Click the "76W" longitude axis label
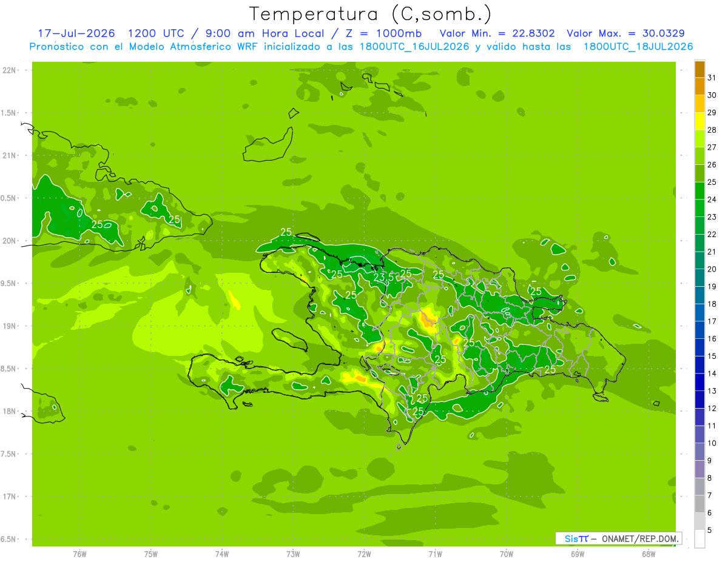This screenshot has width=728, height=562. pyautogui.click(x=79, y=554)
